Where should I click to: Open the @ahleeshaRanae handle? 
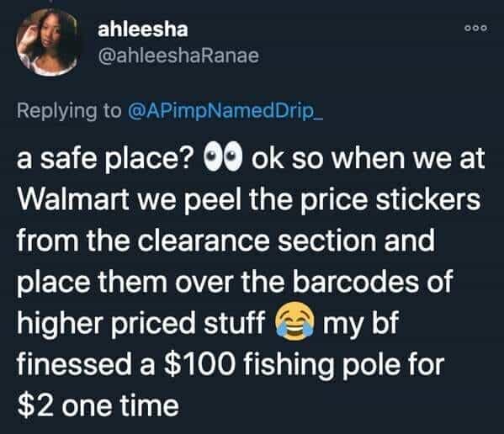178,56
